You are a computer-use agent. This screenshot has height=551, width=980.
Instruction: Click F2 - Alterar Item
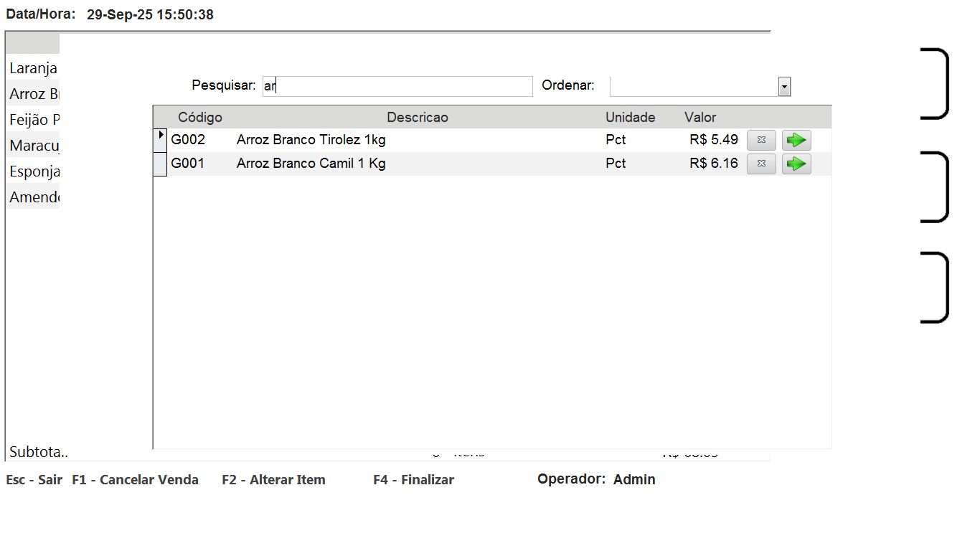273,480
